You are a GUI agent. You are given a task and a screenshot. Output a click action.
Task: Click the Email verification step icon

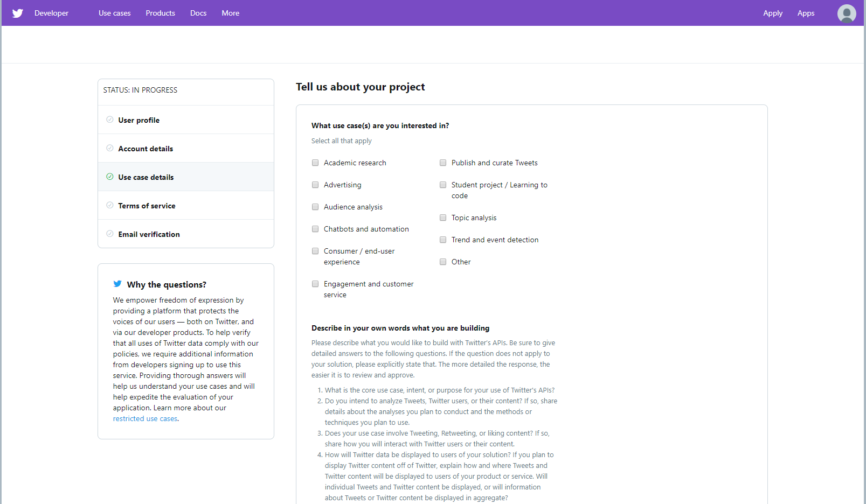click(x=110, y=234)
